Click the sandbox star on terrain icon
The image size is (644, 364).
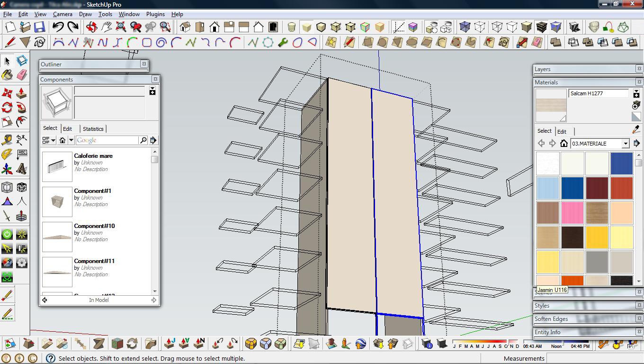pos(331,42)
